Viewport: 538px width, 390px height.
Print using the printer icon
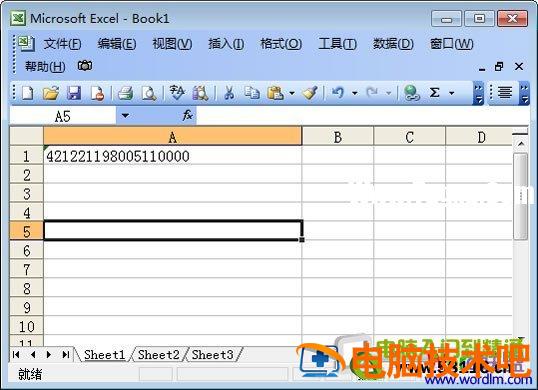[x=126, y=93]
